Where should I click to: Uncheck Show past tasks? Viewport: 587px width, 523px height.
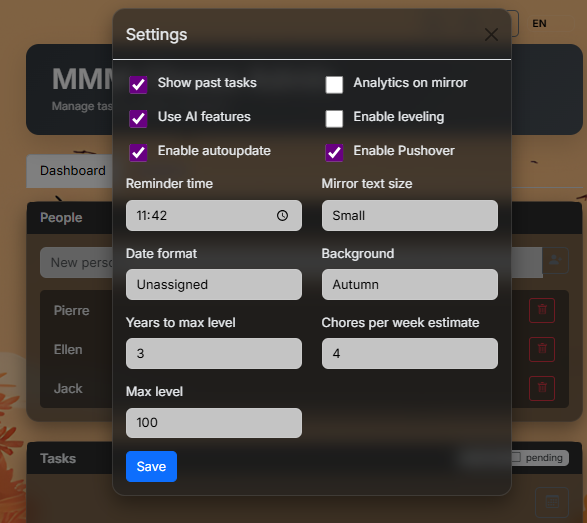pos(138,84)
